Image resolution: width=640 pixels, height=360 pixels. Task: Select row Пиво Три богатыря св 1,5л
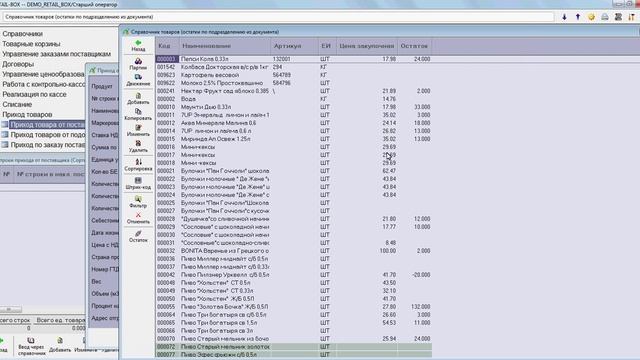[293, 322]
